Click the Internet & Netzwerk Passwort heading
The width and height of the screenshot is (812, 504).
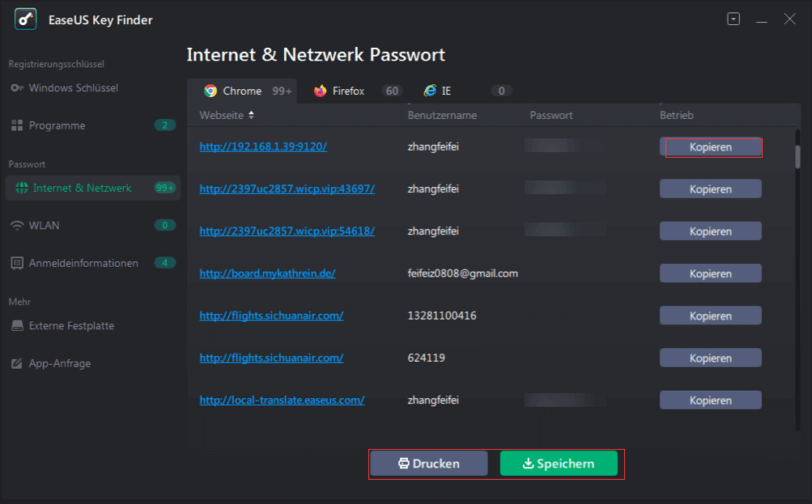coord(316,55)
